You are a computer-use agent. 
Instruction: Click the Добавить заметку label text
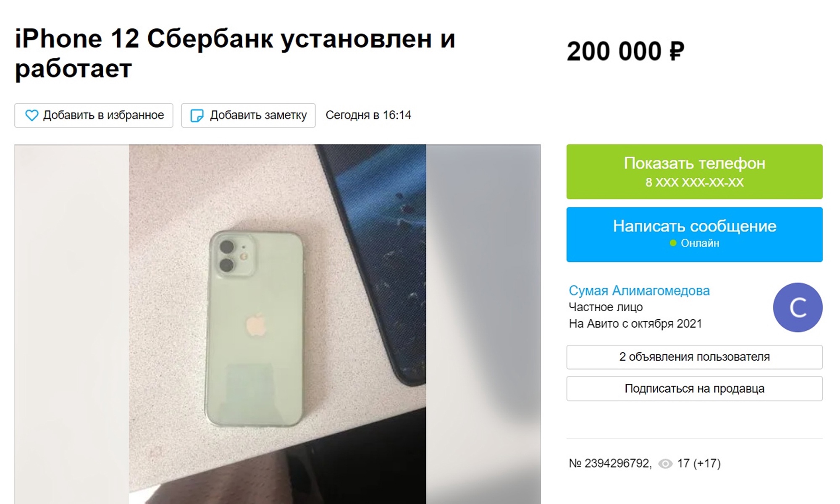coord(258,115)
